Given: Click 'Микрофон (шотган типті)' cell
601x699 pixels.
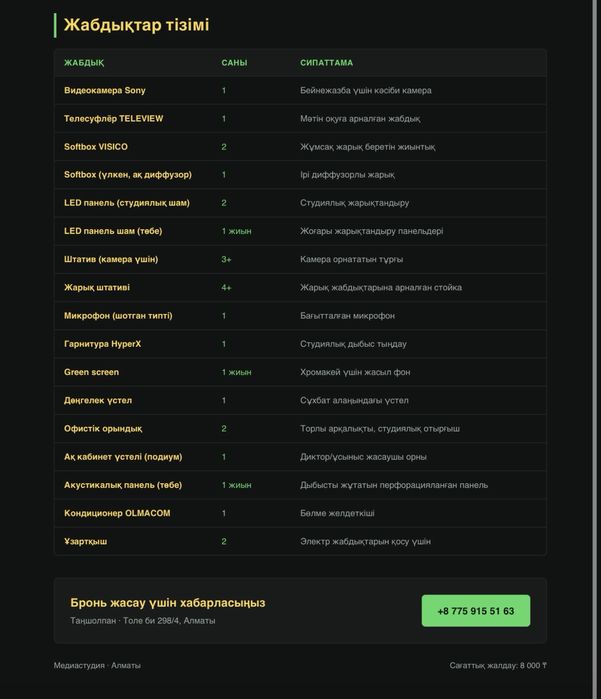Looking at the screenshot, I should click(118, 316).
